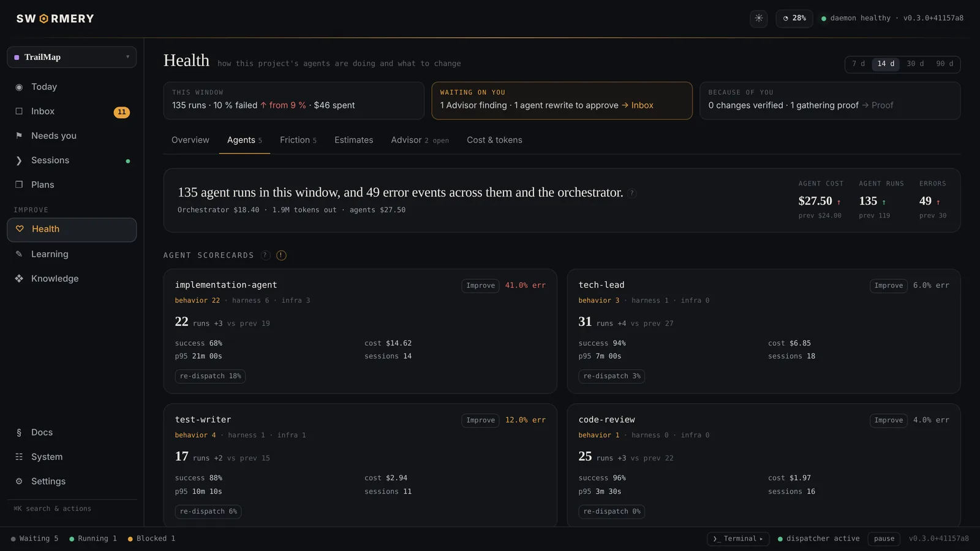Click the Plans sidebar icon

pos(19,185)
